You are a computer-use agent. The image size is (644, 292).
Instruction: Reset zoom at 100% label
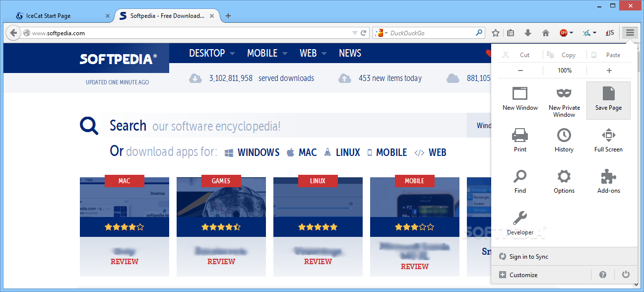[x=565, y=71]
